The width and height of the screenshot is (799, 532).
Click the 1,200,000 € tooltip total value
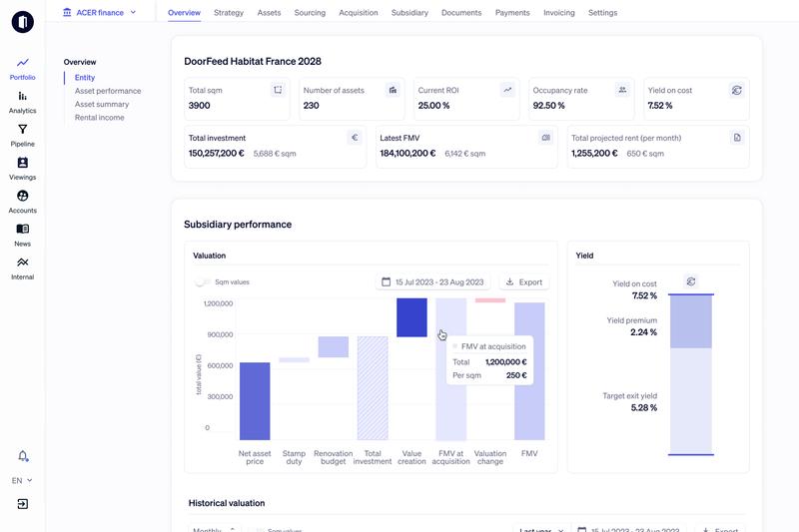506,362
